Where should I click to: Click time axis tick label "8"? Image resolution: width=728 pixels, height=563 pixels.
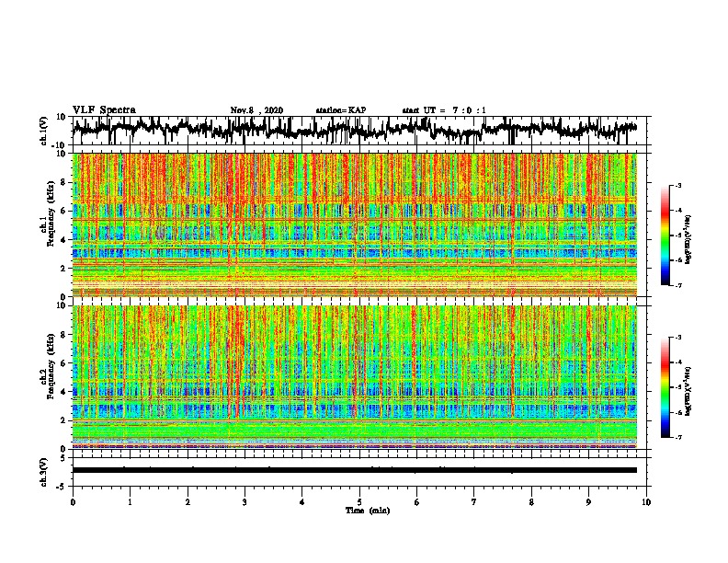pyautogui.click(x=531, y=502)
